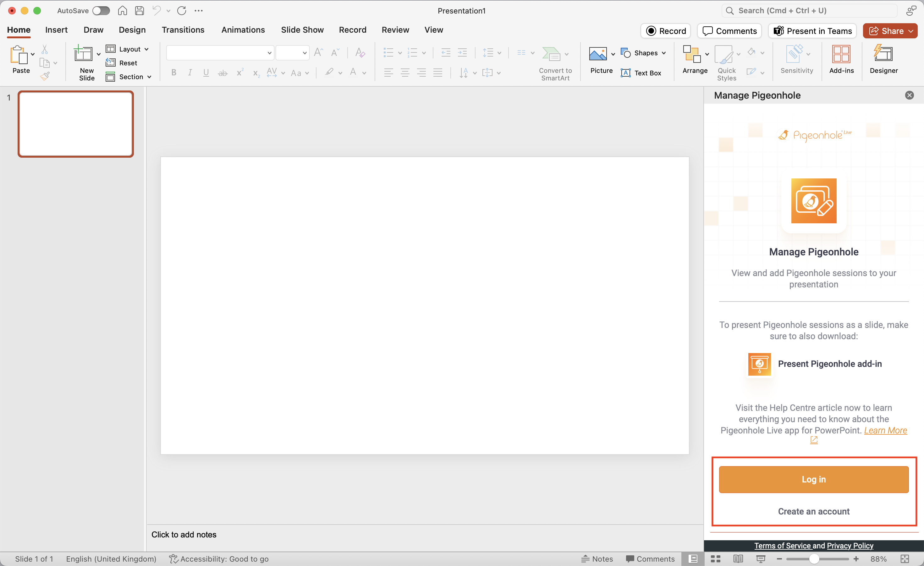Screen dimensions: 924x566
Task: Click the Format Painter brush icon
Action: [45, 76]
